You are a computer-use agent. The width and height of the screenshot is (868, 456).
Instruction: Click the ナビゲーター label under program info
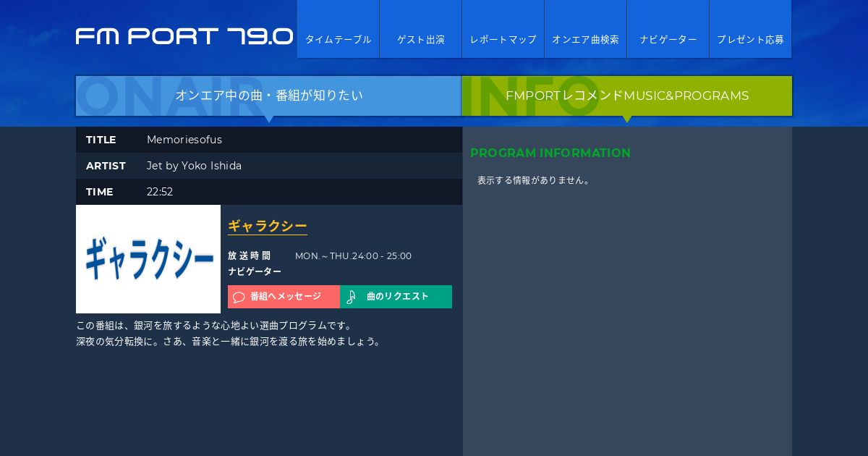(255, 271)
